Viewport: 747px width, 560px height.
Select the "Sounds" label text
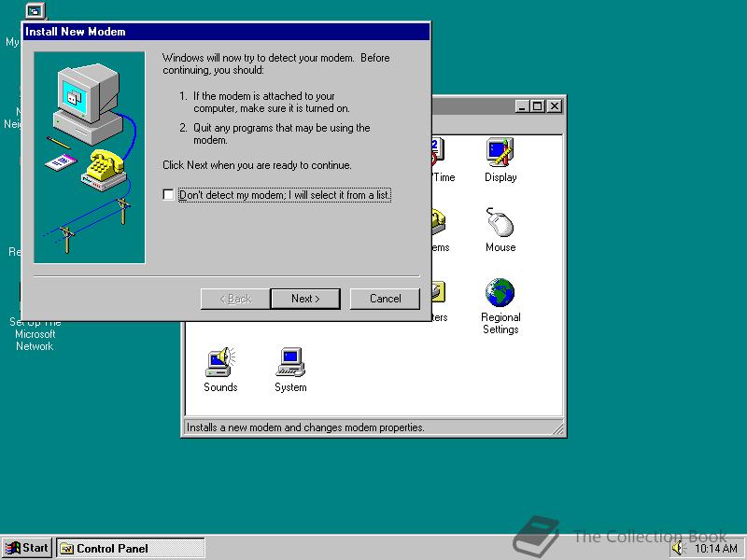[220, 387]
